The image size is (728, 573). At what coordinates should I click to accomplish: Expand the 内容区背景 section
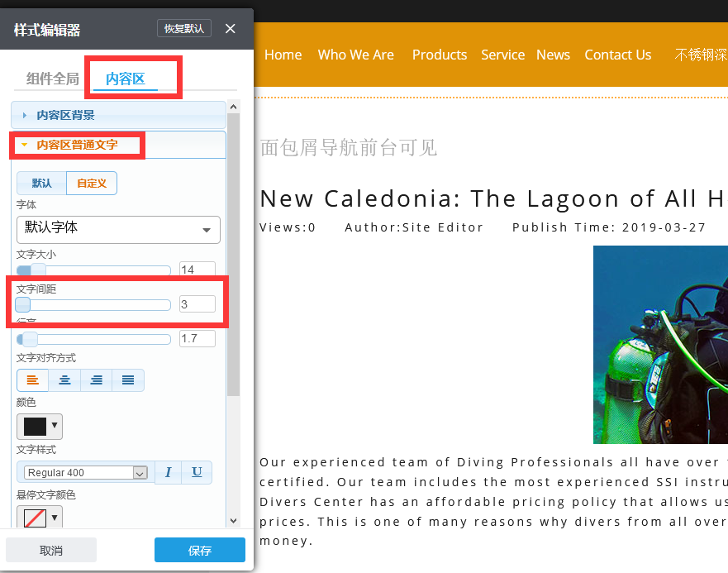pyautogui.click(x=65, y=115)
